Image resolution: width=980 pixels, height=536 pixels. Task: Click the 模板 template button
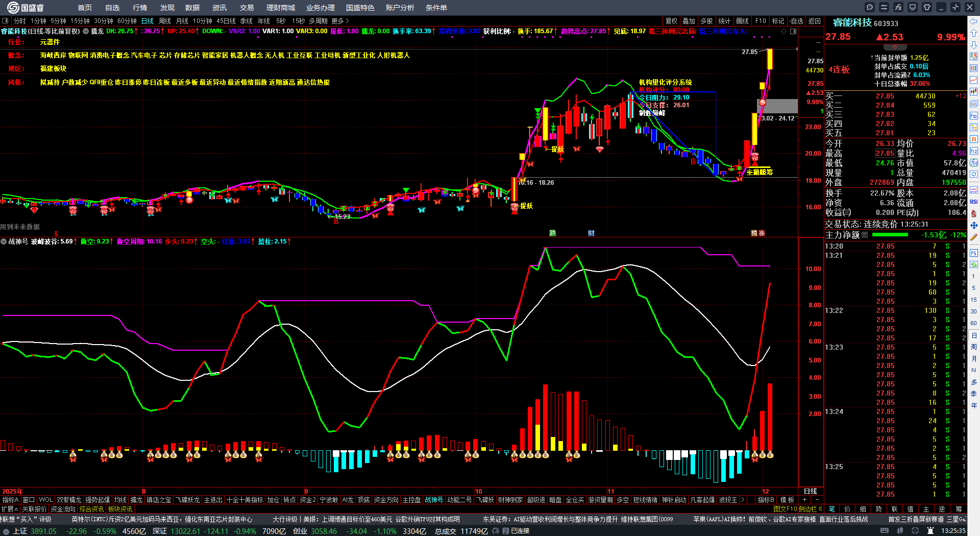[787, 500]
